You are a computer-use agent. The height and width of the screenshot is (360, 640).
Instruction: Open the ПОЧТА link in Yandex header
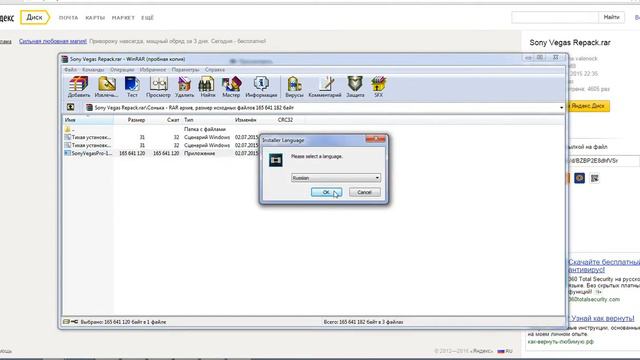68,18
